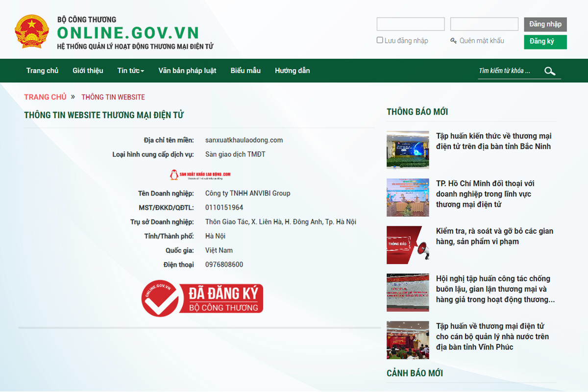Click the Trang chủ breadcrumb link
This screenshot has width=588, height=392.
click(x=45, y=97)
